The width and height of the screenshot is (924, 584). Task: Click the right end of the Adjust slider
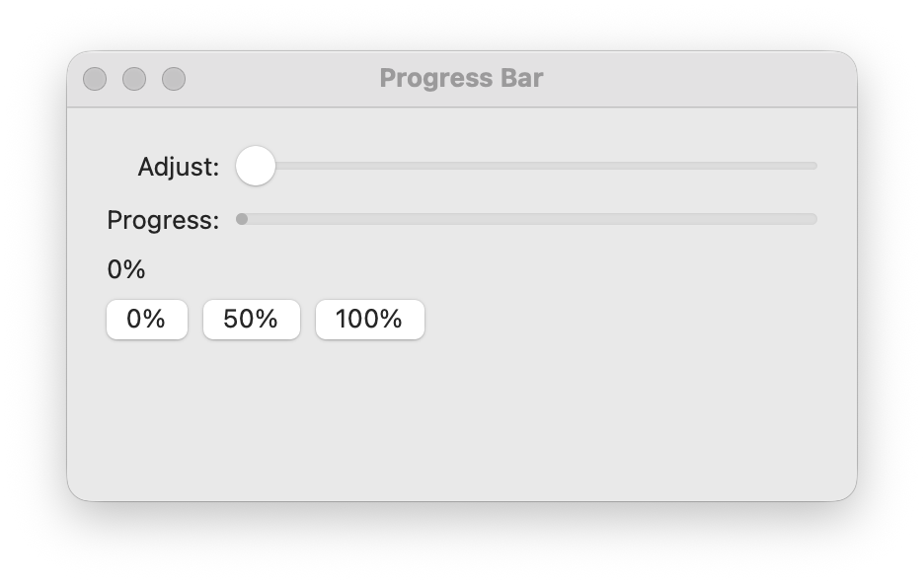pyautogui.click(x=809, y=166)
